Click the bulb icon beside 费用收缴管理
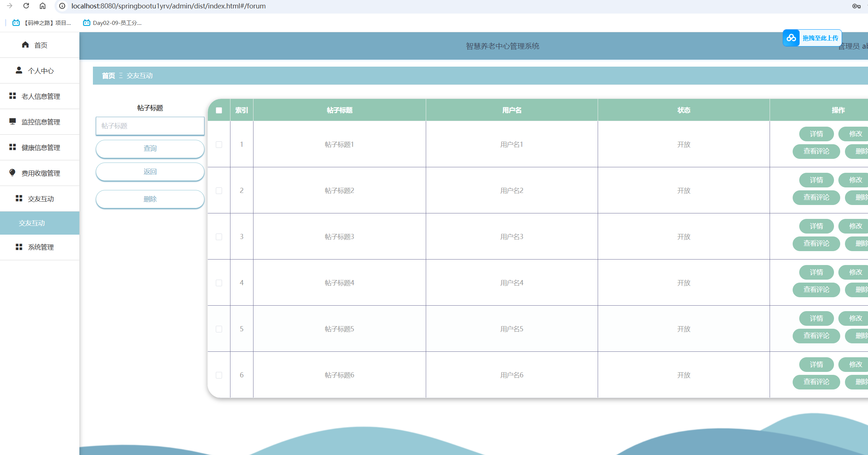 click(12, 172)
